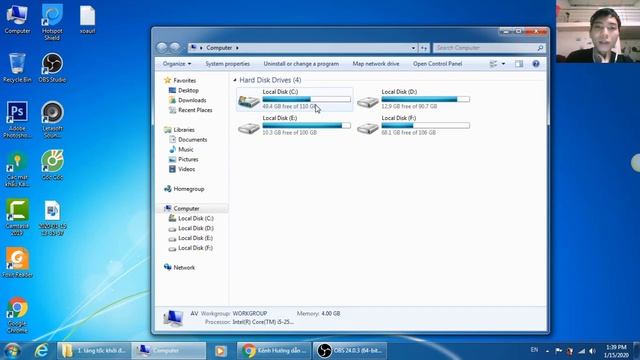This screenshot has height=360, width=640.
Task: Click the change view icon
Action: [493, 64]
